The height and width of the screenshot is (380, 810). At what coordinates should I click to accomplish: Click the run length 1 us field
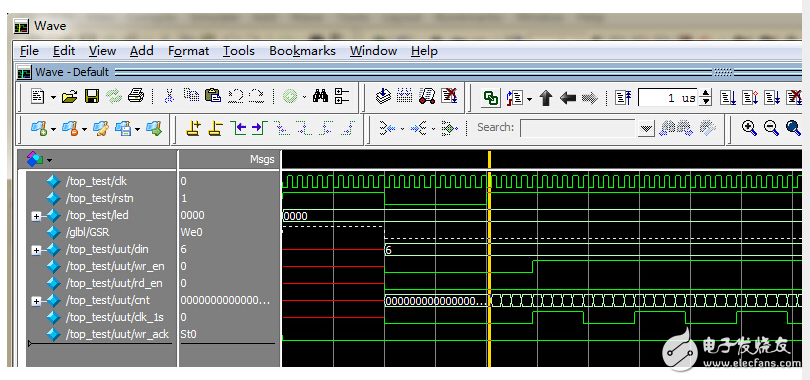pyautogui.click(x=669, y=98)
